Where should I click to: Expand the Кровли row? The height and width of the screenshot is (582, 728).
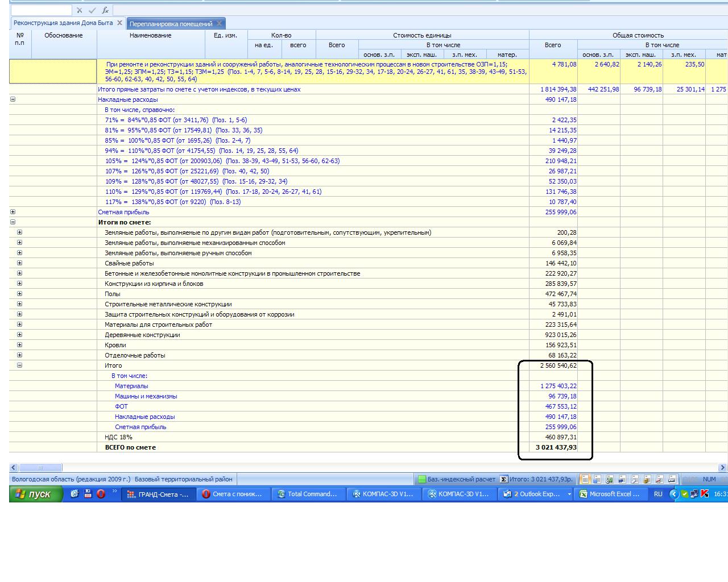pyautogui.click(x=19, y=345)
